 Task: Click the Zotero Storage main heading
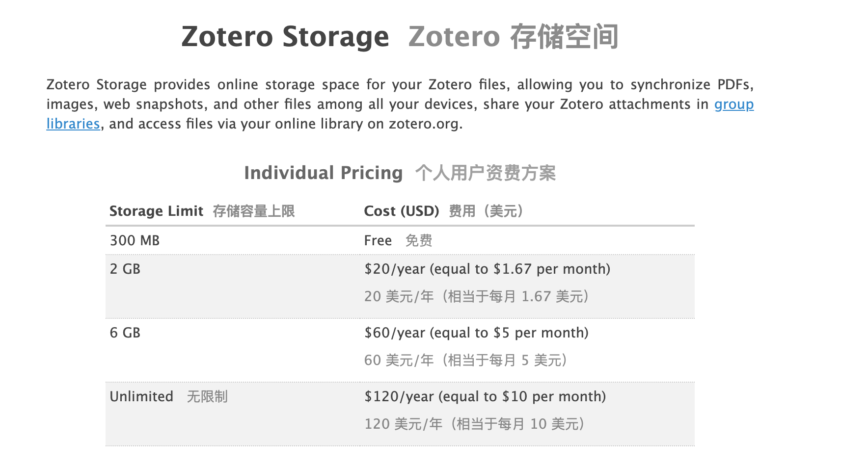click(285, 37)
